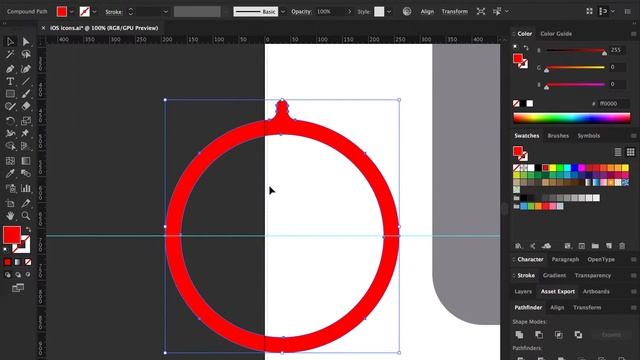Screen dimensions: 640x360
Task: Click the Minus Front shape mode icon
Action: click(x=539, y=335)
